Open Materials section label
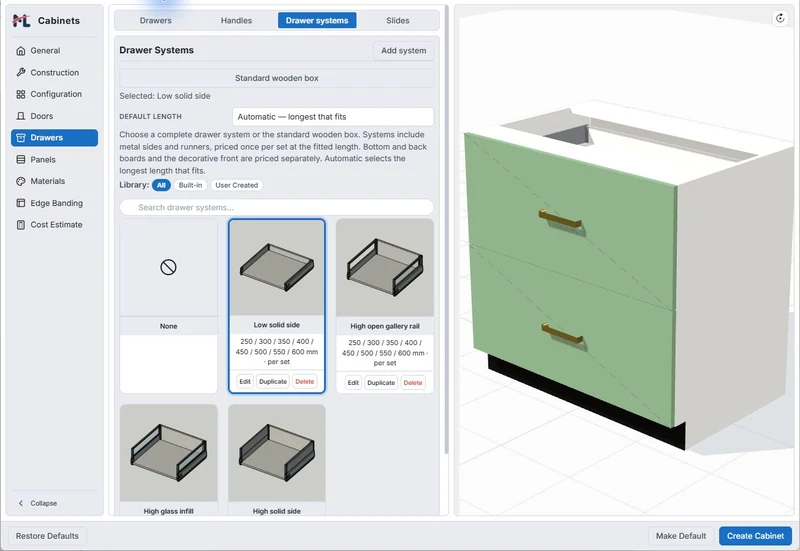This screenshot has width=800, height=551. (x=47, y=181)
